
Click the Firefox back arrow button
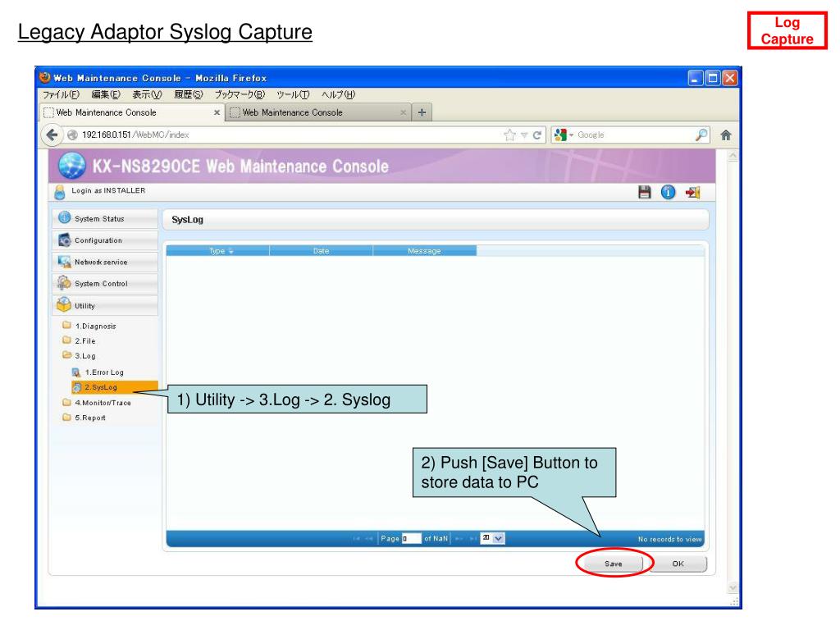[x=52, y=135]
